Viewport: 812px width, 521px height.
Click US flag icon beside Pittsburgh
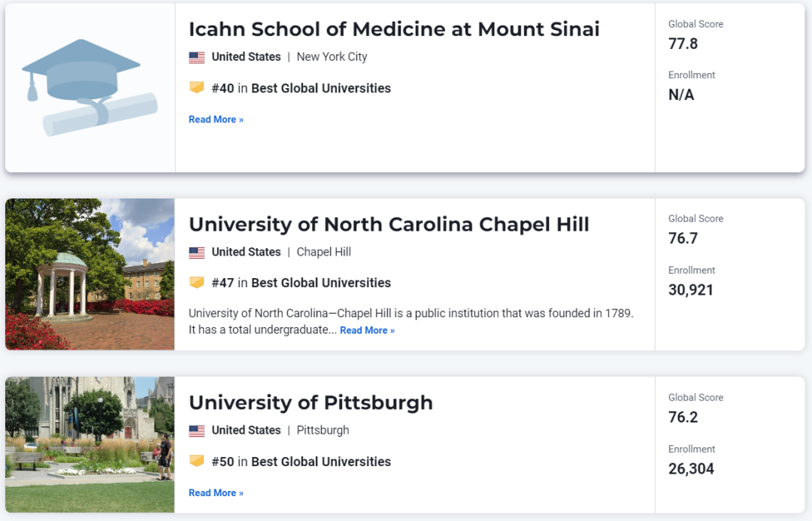click(x=197, y=430)
